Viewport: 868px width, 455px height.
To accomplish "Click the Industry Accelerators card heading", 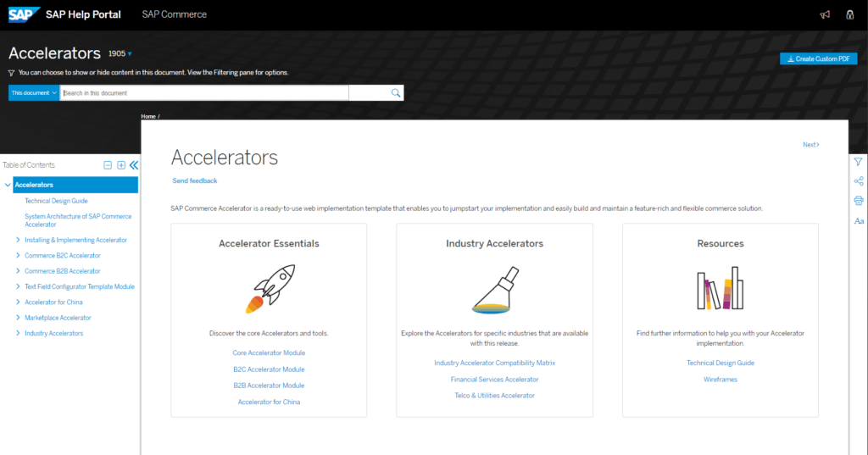I will click(x=495, y=243).
